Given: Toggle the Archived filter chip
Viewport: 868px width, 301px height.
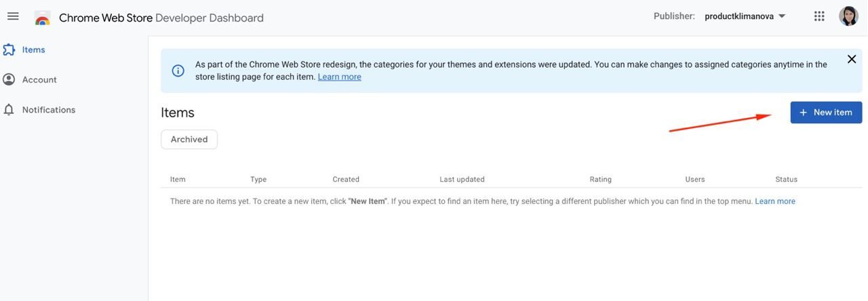Looking at the screenshot, I should (189, 140).
